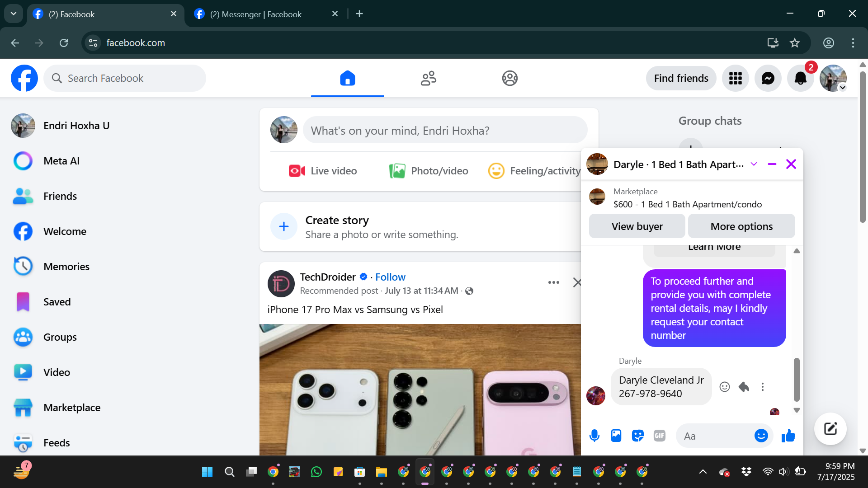Click the Facebook logo icon

coord(24,78)
